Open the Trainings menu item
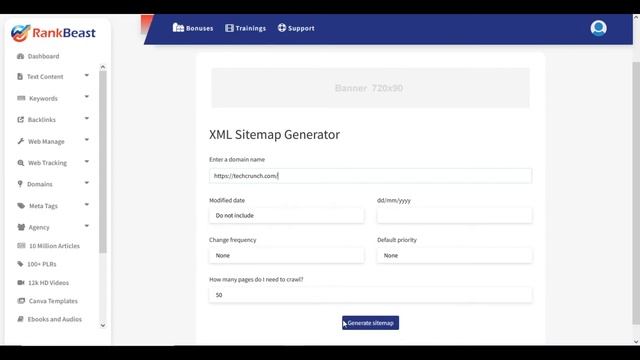Viewport: 640px width, 360px height. 245,28
